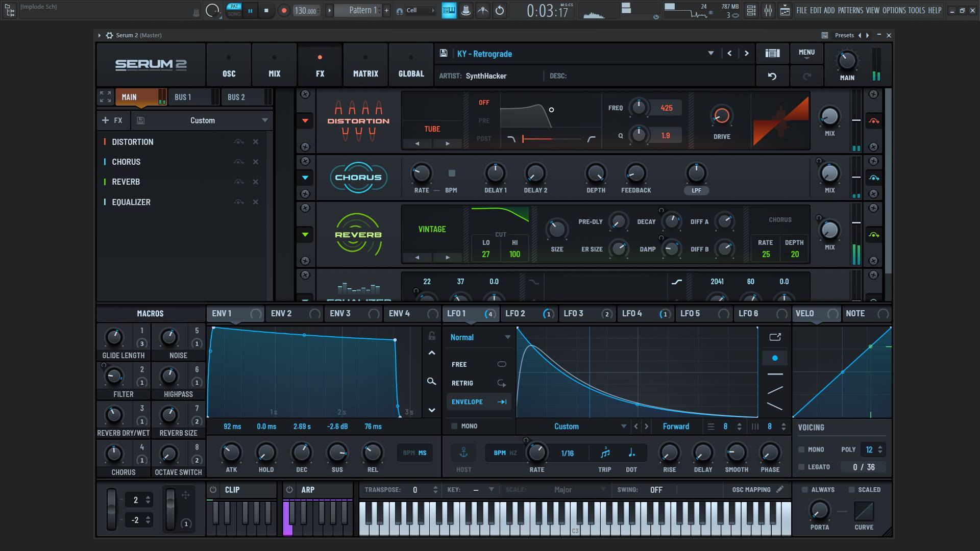Enable triplet note icon for LFO
Screen dimensions: 980x551
coord(605,453)
